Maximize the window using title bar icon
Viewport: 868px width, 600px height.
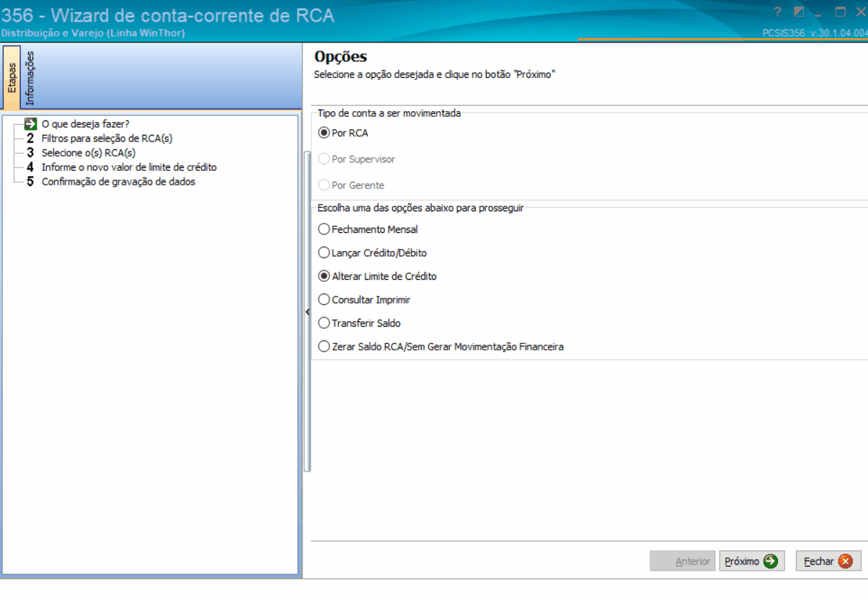841,12
